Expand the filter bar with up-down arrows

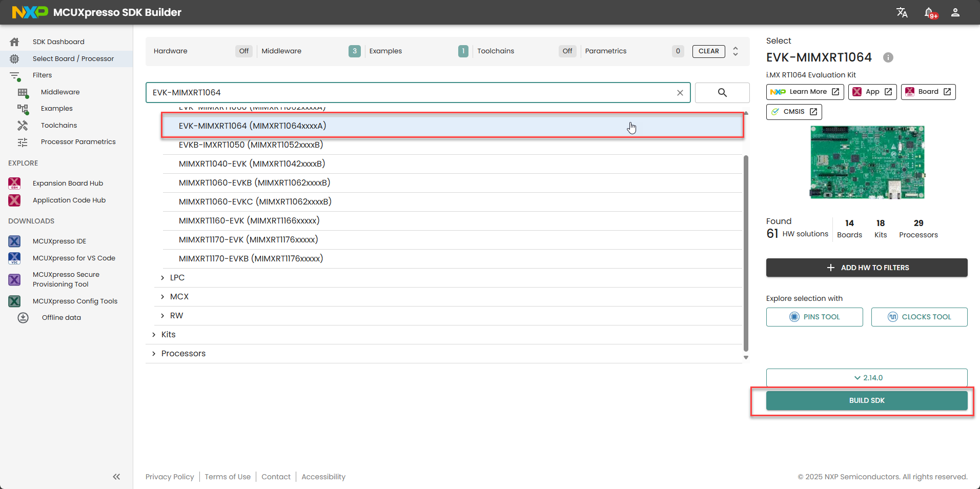click(x=736, y=51)
